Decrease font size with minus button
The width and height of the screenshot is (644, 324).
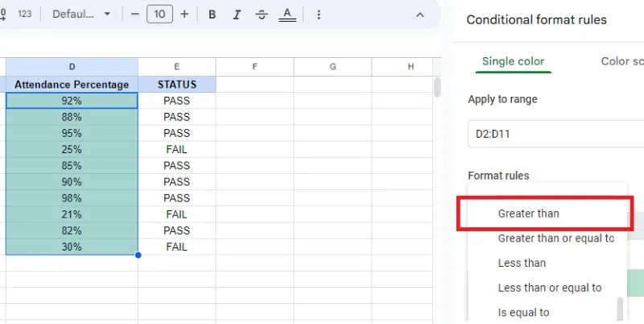coord(134,15)
